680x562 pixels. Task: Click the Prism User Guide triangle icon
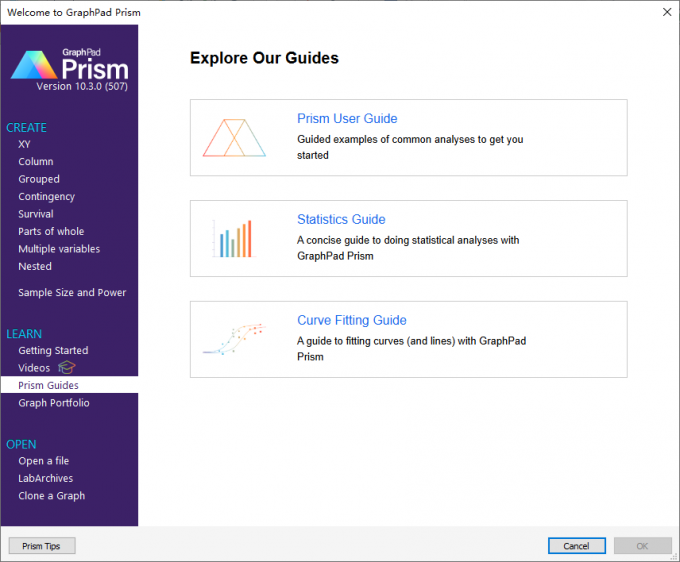pos(234,138)
